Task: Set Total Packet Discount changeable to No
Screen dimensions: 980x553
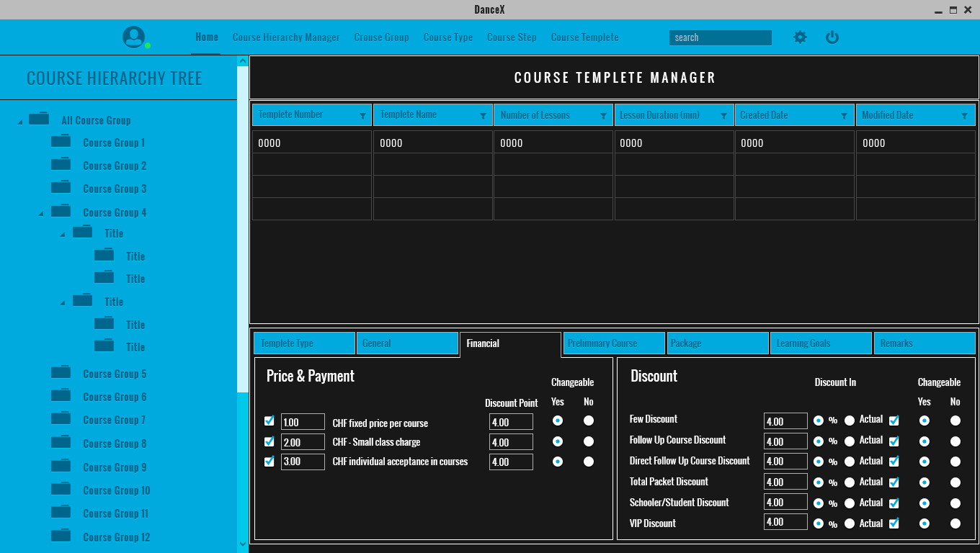Action: [955, 482]
